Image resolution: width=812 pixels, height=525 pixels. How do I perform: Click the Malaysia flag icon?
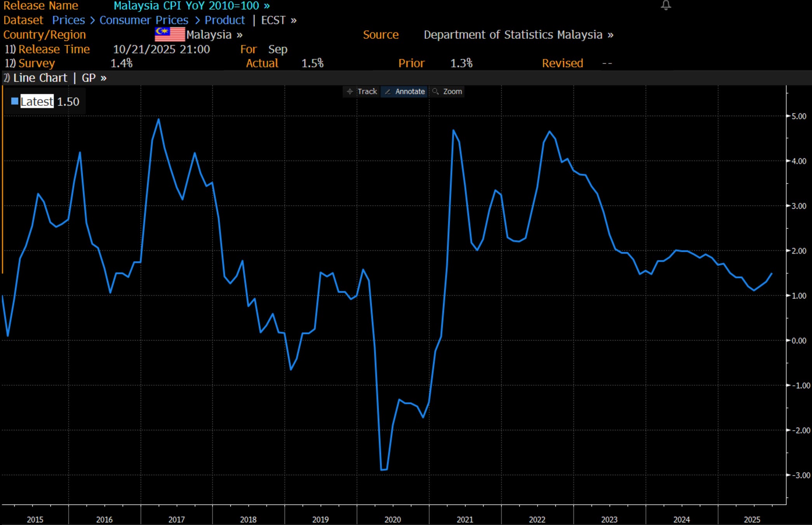[170, 35]
